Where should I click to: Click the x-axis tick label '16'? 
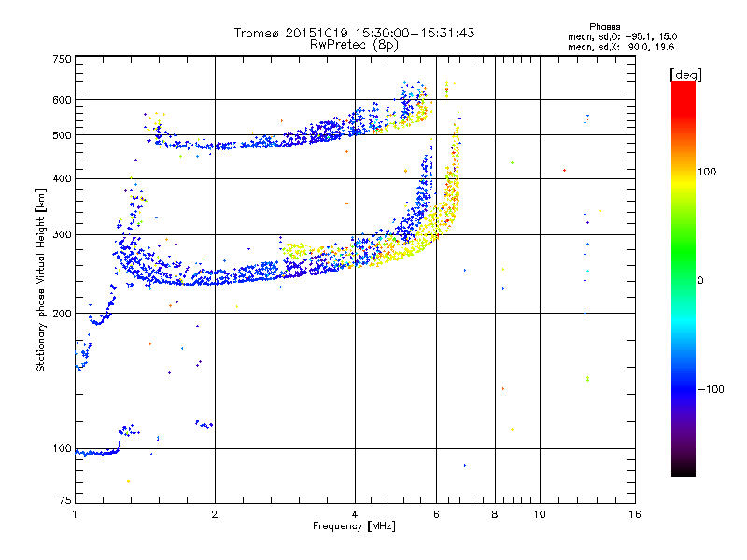click(x=635, y=514)
